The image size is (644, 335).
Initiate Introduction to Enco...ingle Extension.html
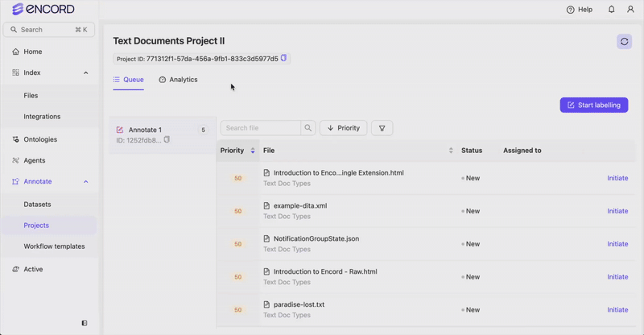coord(617,178)
